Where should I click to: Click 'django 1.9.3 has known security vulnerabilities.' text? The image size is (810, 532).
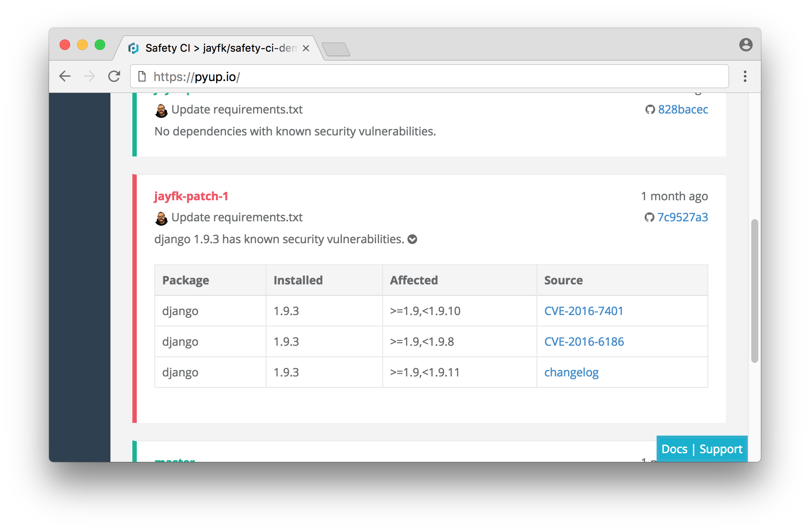coord(279,239)
